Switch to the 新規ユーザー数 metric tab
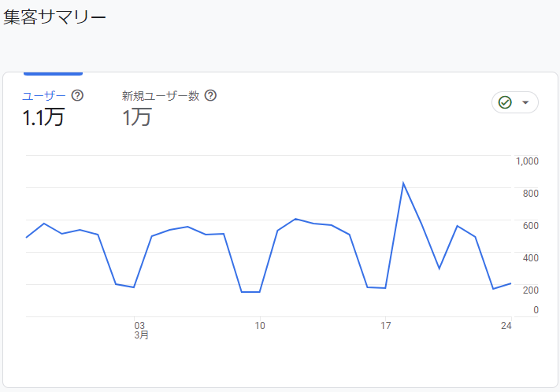 coord(161,96)
